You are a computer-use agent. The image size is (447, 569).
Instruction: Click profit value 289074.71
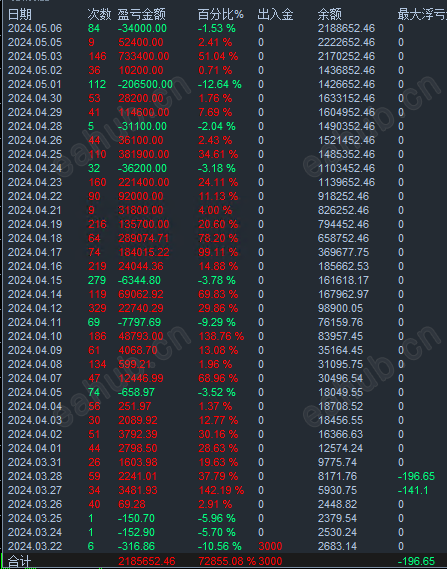pyautogui.click(x=144, y=238)
